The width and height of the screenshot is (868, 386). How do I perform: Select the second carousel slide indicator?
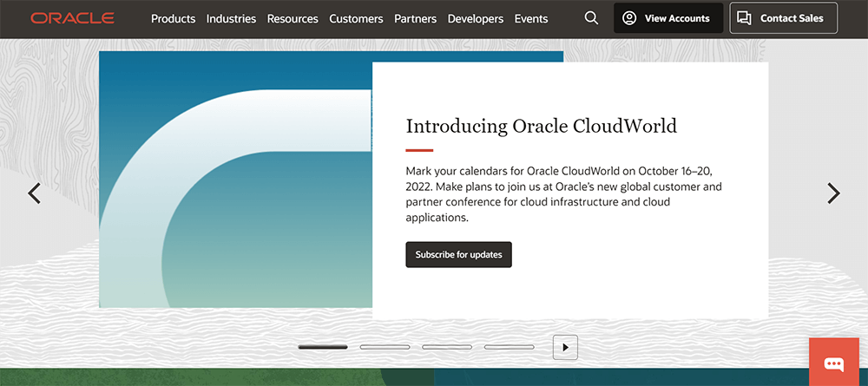[385, 347]
